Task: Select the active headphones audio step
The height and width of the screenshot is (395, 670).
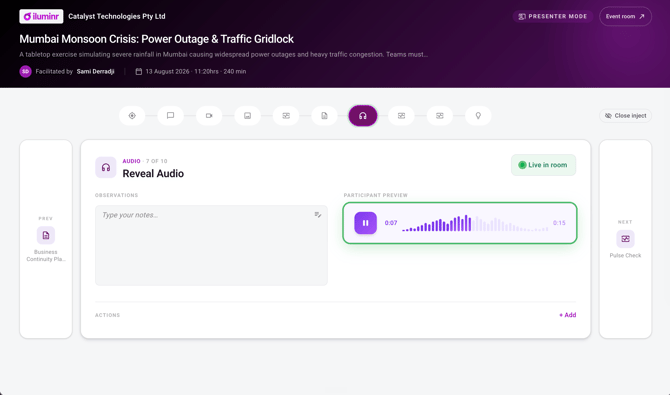Action: coord(363,115)
